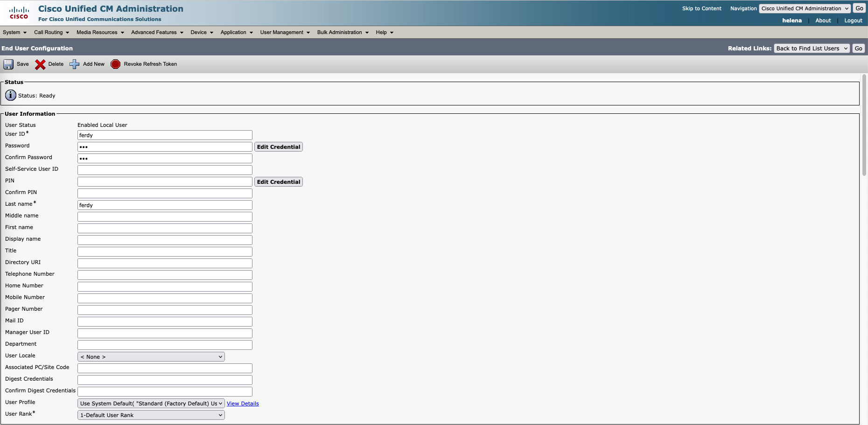Open the Navigation dropdown

(x=805, y=8)
